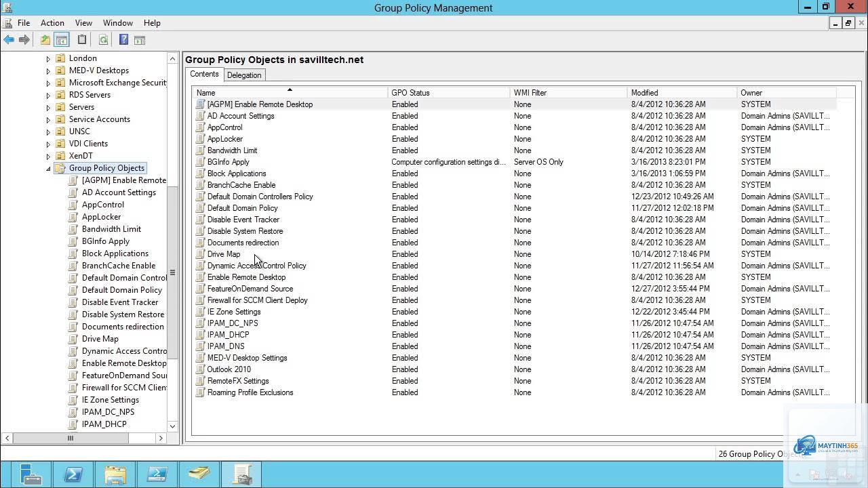Click the GPO icon beside IPAM_DC_NPS in the tree
Viewport: 868px width, 488px height.
point(73,412)
